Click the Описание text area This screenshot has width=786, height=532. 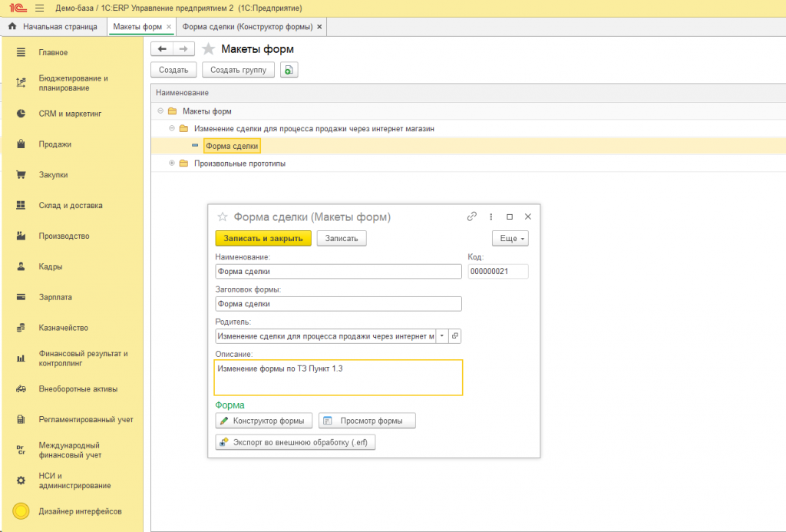point(339,378)
